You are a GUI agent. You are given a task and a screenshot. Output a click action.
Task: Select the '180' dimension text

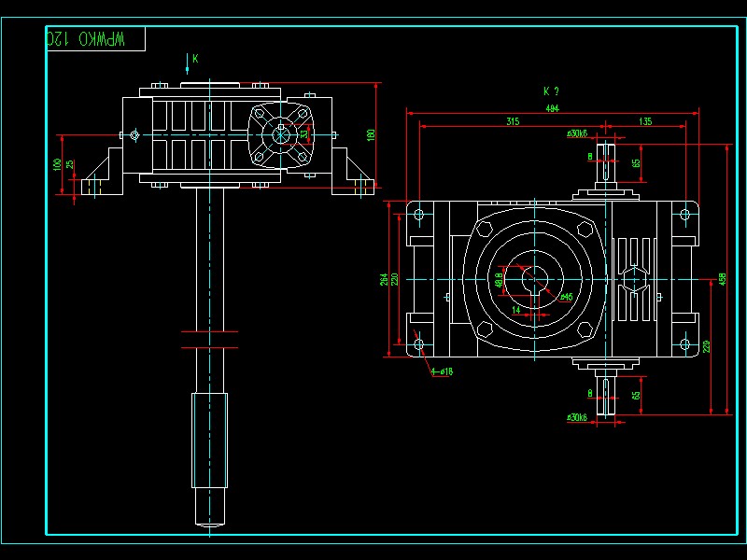[371, 134]
